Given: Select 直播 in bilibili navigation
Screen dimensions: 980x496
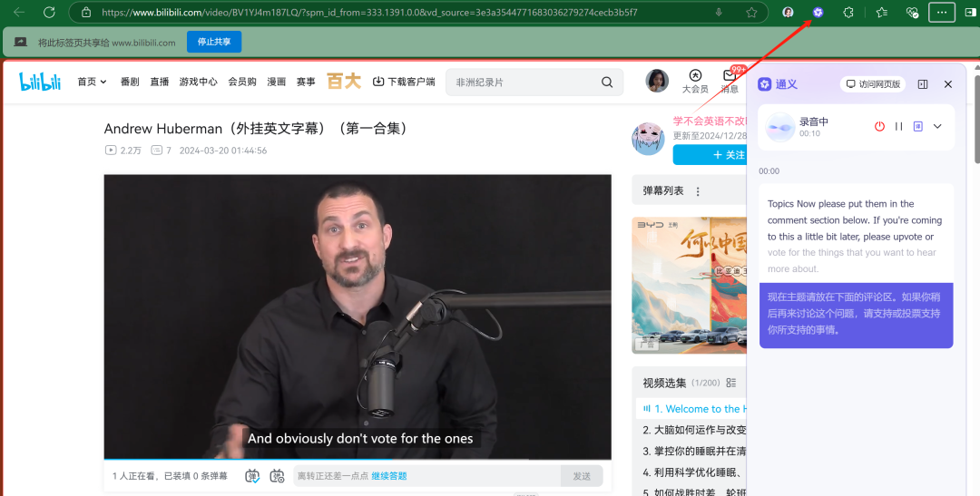Looking at the screenshot, I should point(160,82).
